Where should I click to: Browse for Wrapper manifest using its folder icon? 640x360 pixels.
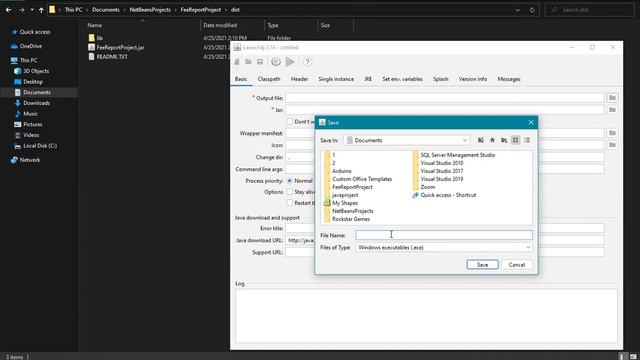point(612,133)
